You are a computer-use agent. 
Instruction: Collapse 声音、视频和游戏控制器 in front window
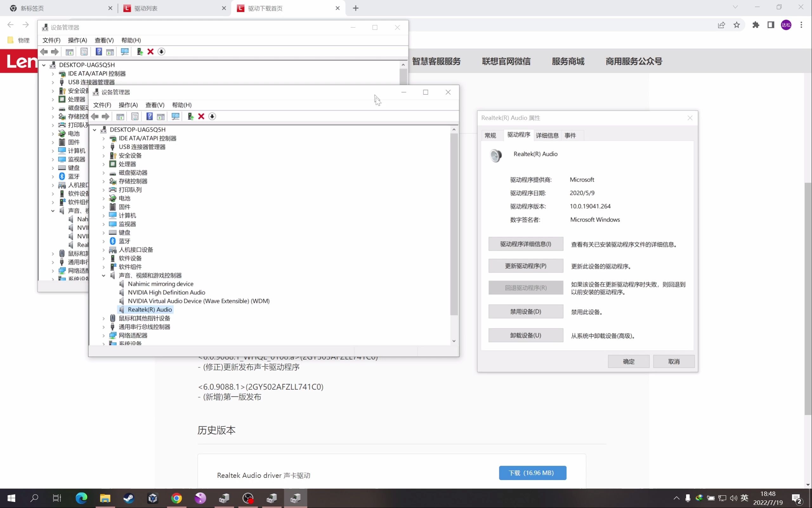coord(104,276)
